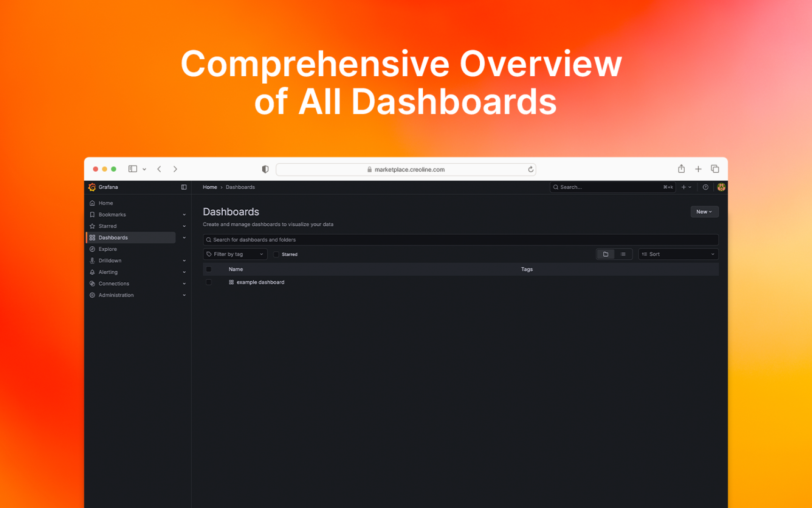Open the example dashboard link
This screenshot has height=508, width=812.
260,282
